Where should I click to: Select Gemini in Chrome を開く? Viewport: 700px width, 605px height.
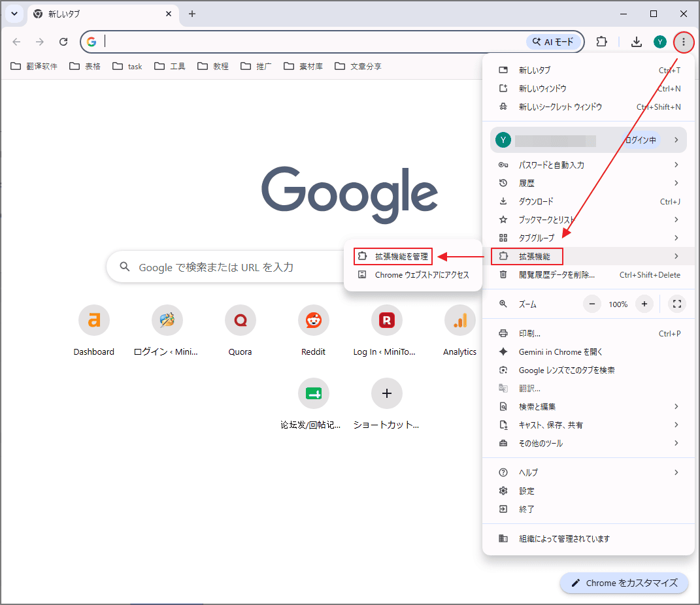click(x=589, y=352)
